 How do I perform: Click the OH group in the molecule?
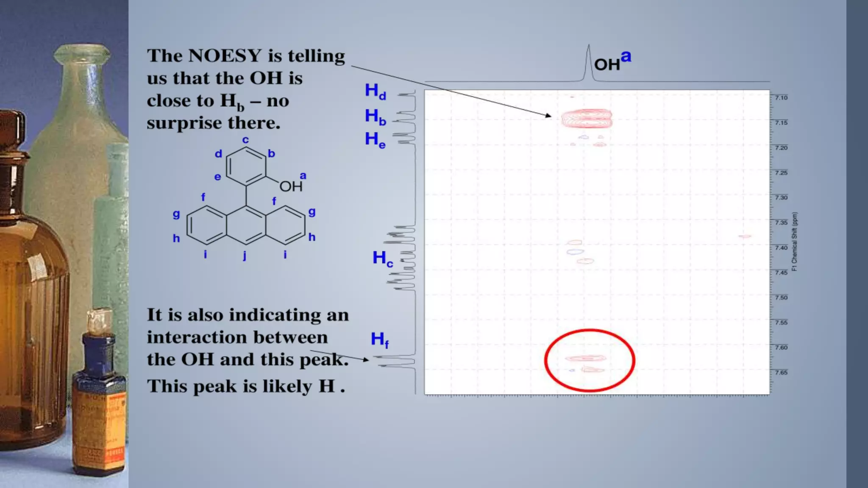[291, 186]
